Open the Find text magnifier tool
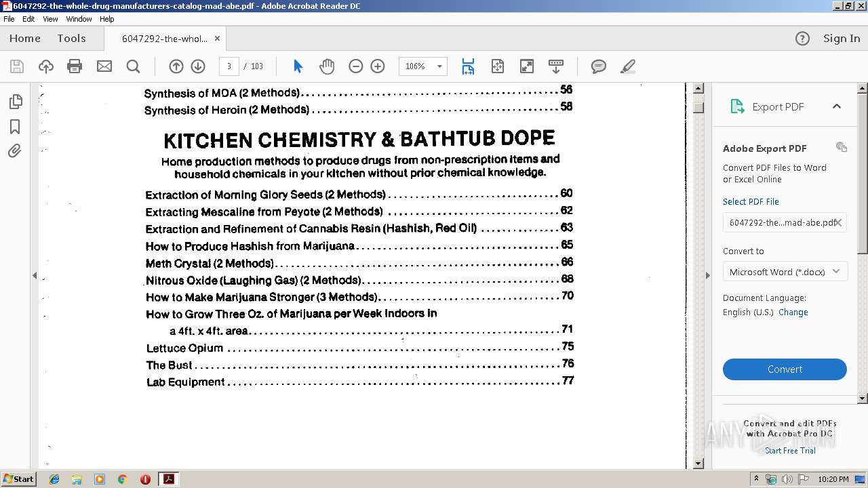 (134, 66)
